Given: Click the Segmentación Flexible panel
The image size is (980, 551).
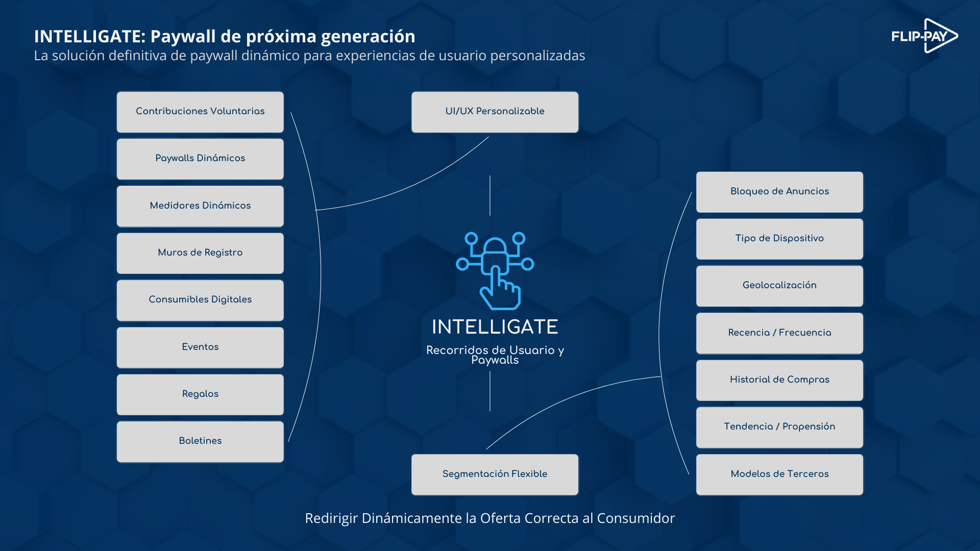Looking at the screenshot, I should coord(495,473).
